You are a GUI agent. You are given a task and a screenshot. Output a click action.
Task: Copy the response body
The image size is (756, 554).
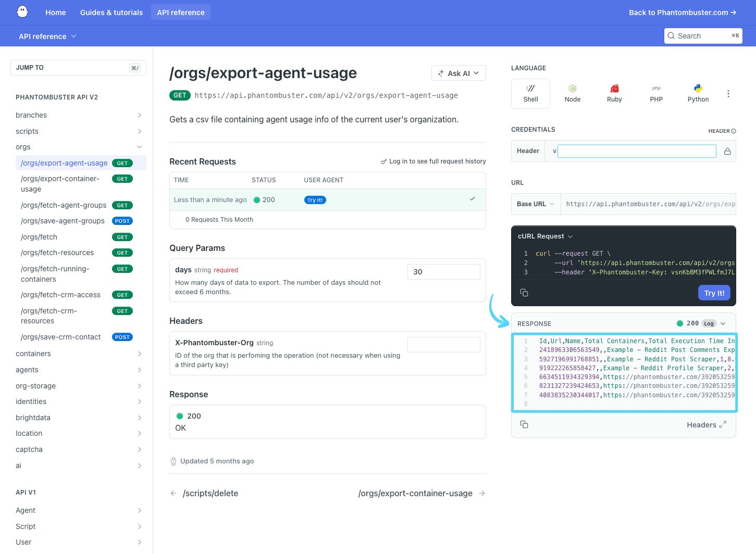tap(524, 424)
